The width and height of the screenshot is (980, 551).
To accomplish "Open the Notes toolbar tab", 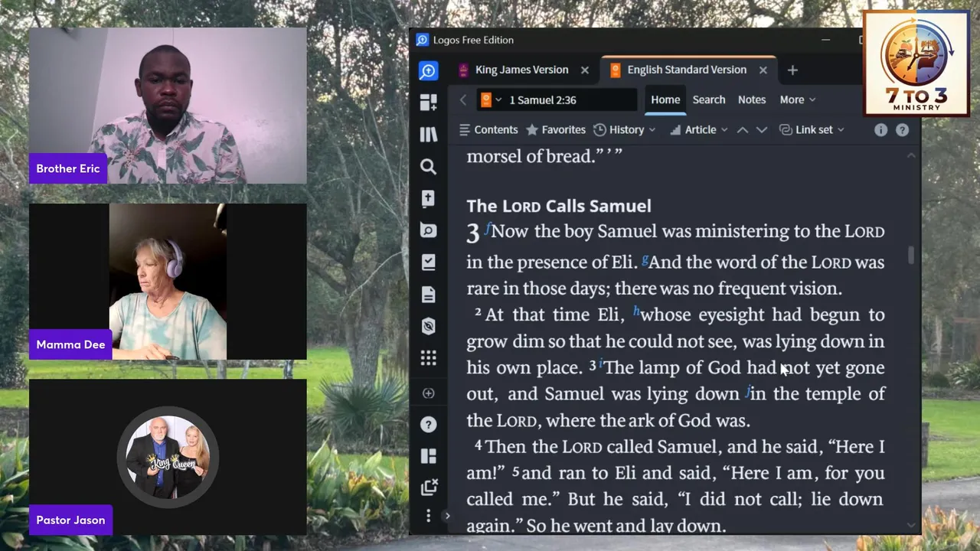I will [752, 99].
